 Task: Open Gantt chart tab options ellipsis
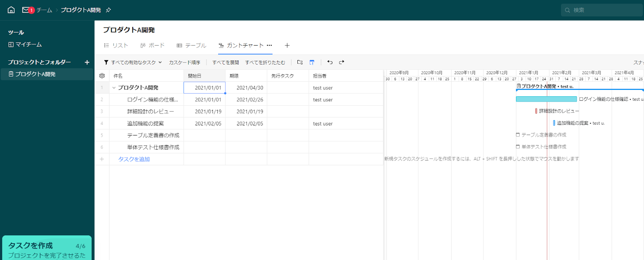(269, 45)
